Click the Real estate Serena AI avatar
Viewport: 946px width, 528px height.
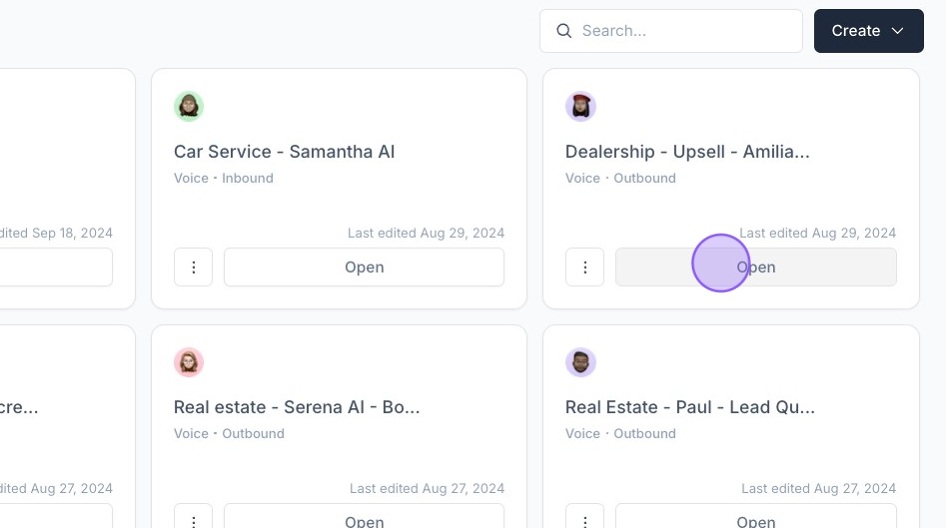pyautogui.click(x=189, y=362)
